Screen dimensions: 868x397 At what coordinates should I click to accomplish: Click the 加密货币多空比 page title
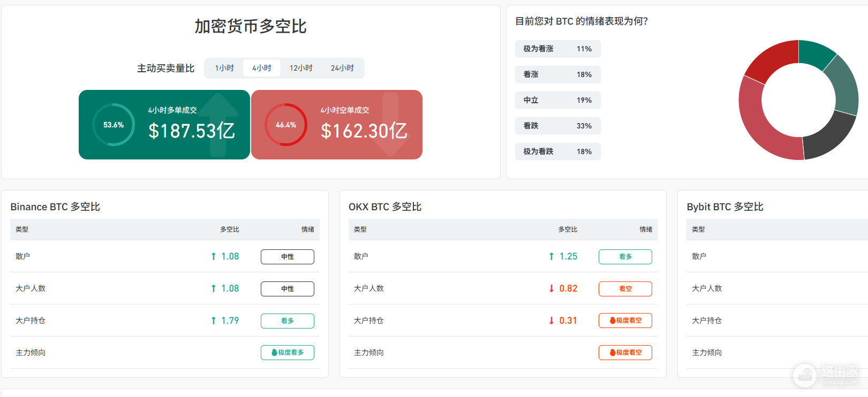coord(251,26)
